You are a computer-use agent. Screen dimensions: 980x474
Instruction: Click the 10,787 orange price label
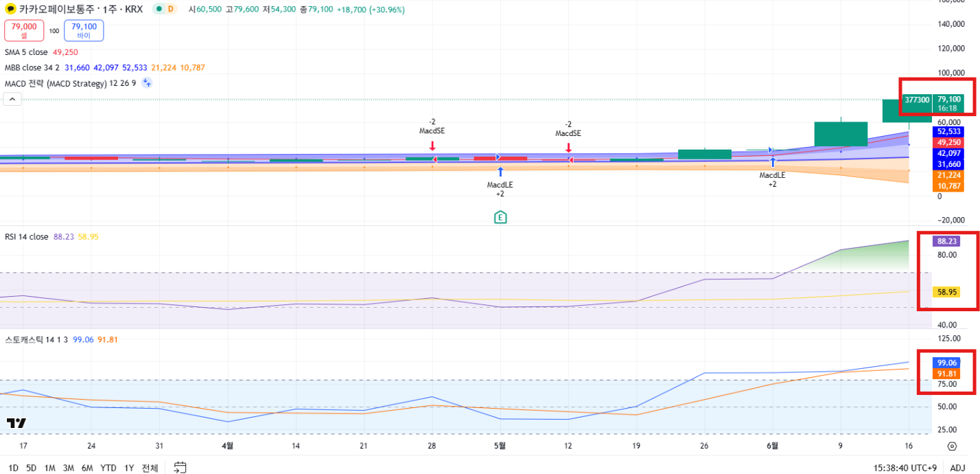coord(948,186)
